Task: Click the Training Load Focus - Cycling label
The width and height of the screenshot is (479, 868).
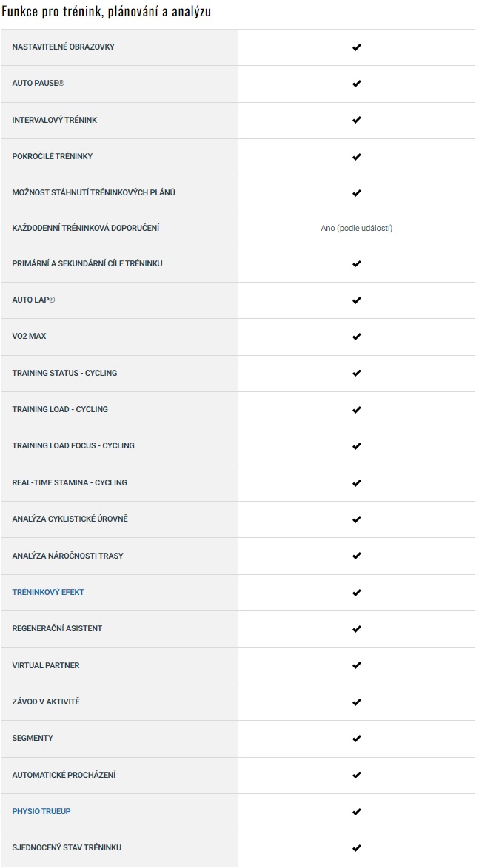Action: click(73, 446)
